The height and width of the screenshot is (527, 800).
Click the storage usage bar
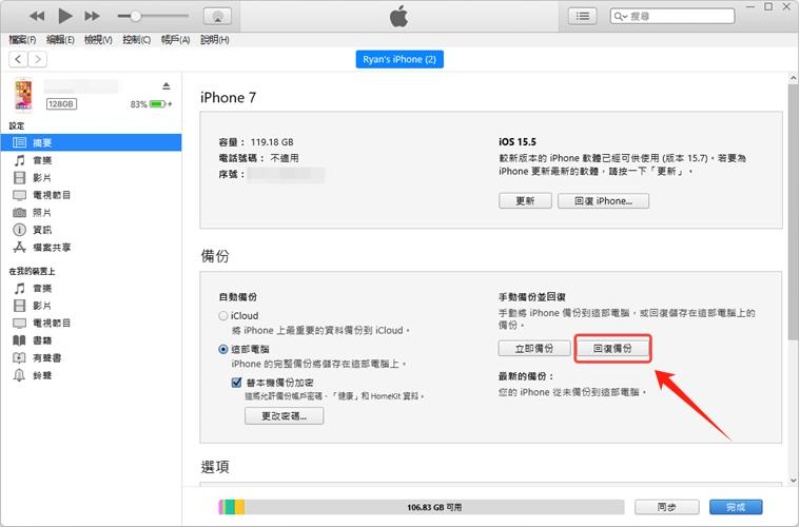[421, 507]
